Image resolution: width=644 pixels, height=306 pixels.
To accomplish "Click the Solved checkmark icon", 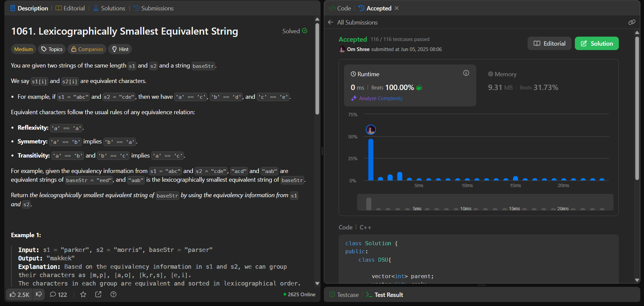I will pos(305,31).
